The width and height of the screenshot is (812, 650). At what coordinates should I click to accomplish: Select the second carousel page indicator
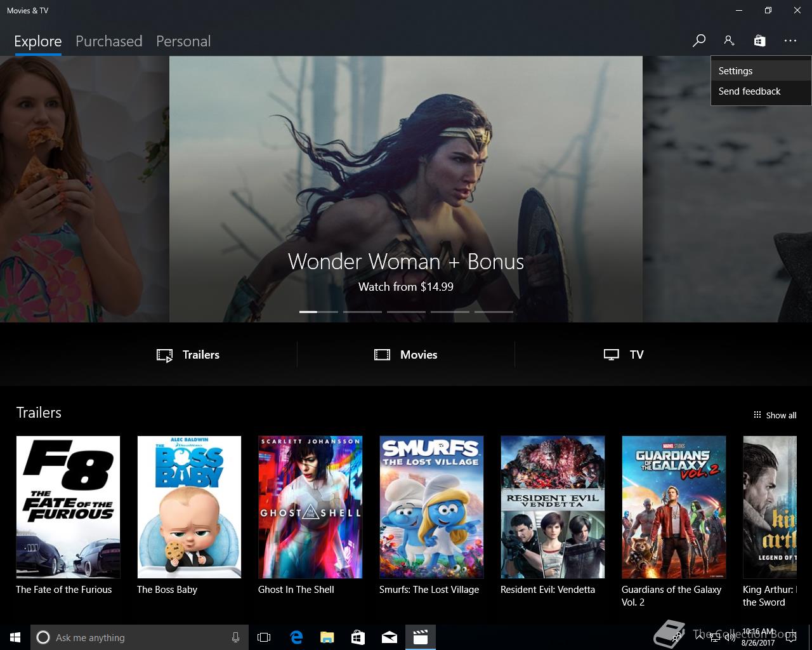pyautogui.click(x=362, y=312)
